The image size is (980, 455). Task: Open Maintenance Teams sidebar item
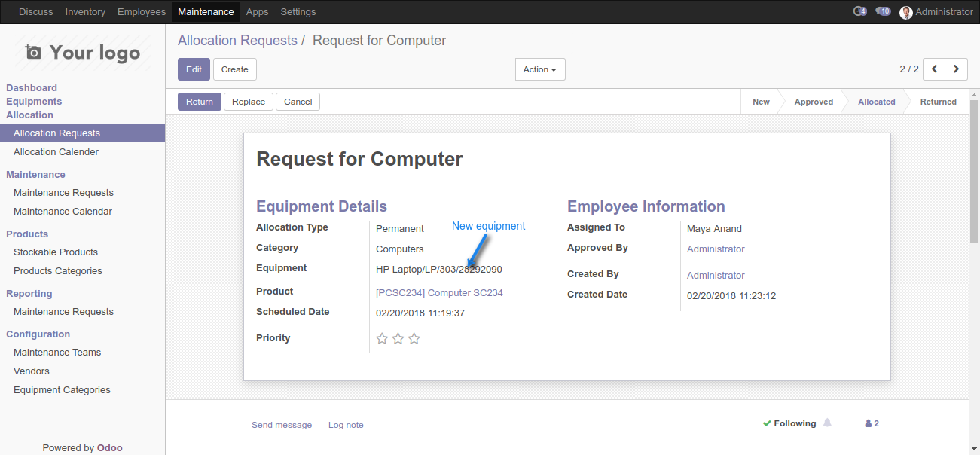tap(82, 353)
